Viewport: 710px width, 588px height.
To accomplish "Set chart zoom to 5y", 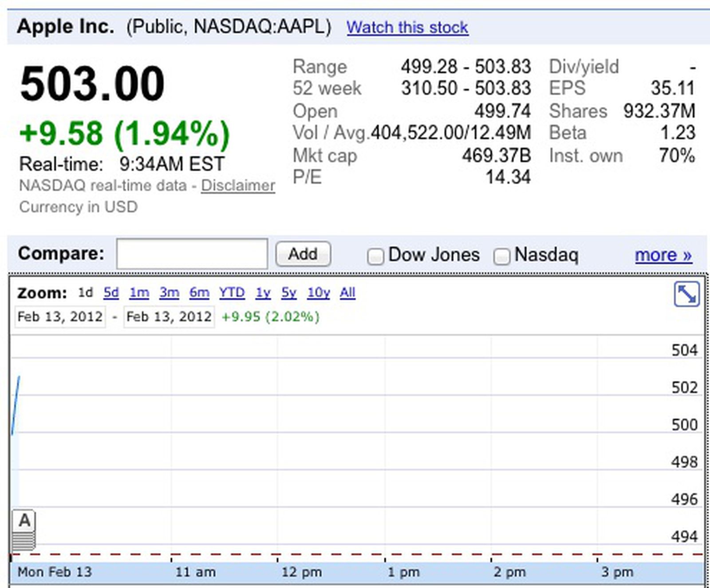I will point(288,292).
